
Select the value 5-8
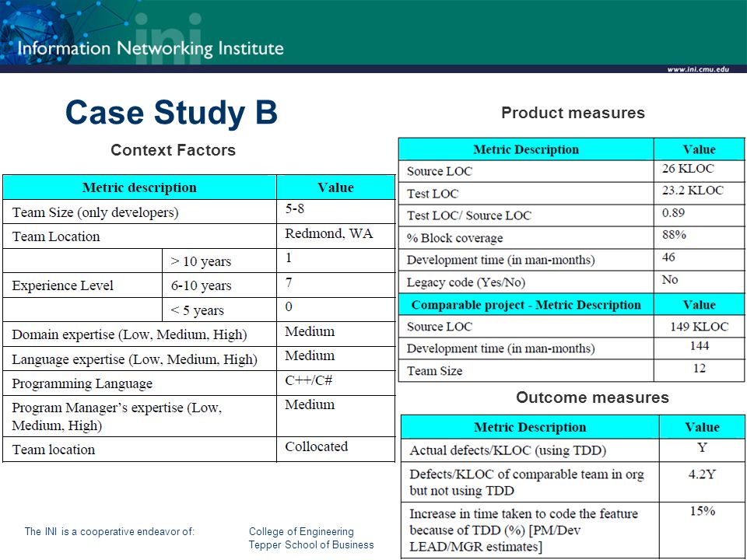(x=294, y=208)
